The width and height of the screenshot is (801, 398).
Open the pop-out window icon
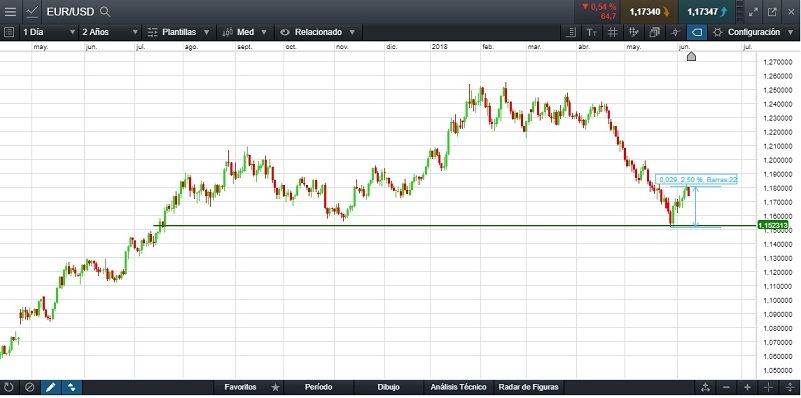(x=772, y=11)
